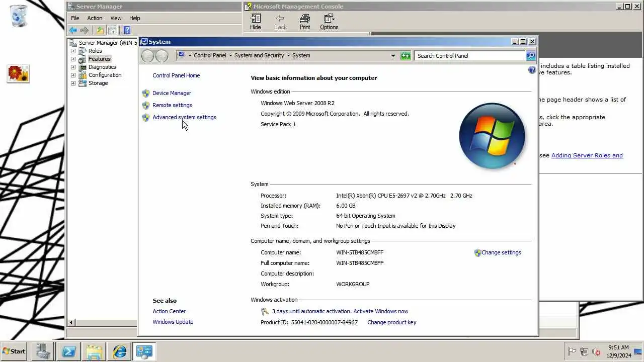Click the clock showing 9:51 AM
This screenshot has width=644, height=362.
click(x=618, y=347)
